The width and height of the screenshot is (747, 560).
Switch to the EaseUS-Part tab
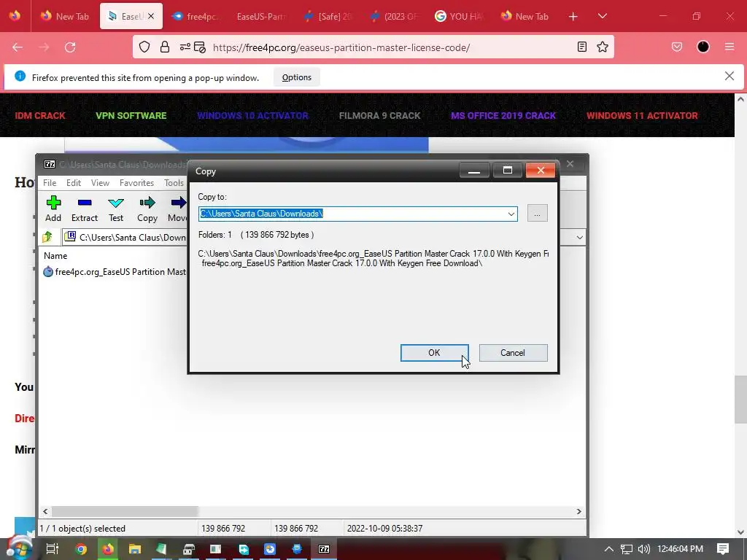[x=260, y=16]
